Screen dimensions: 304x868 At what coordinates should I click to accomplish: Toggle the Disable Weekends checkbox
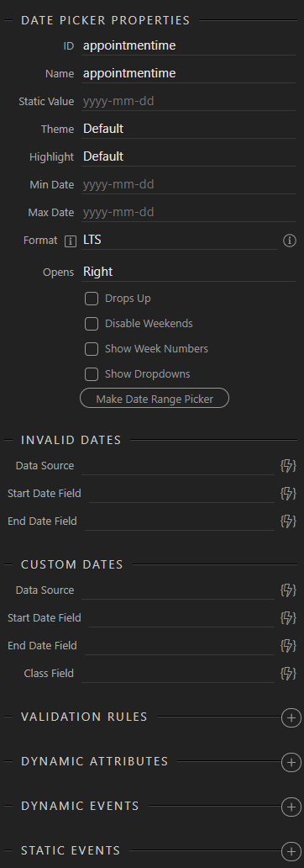[x=92, y=324]
